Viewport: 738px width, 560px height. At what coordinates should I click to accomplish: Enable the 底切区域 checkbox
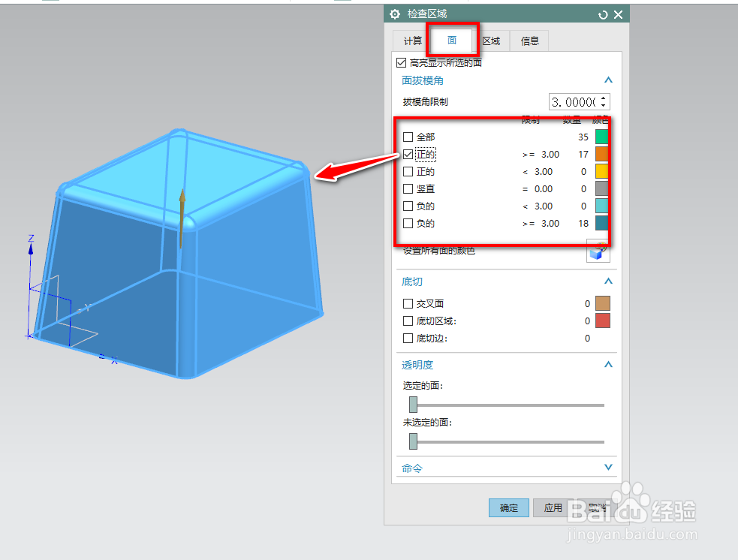tap(408, 321)
